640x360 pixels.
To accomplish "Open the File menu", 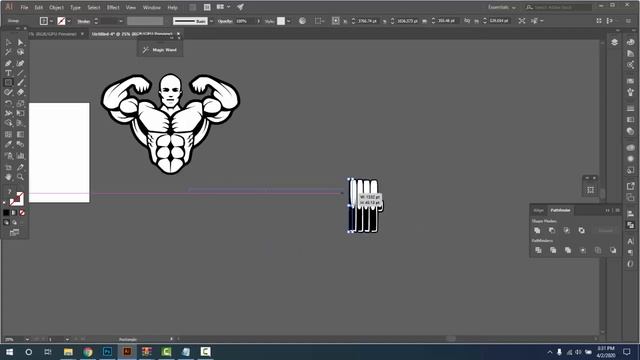I will pos(24,7).
